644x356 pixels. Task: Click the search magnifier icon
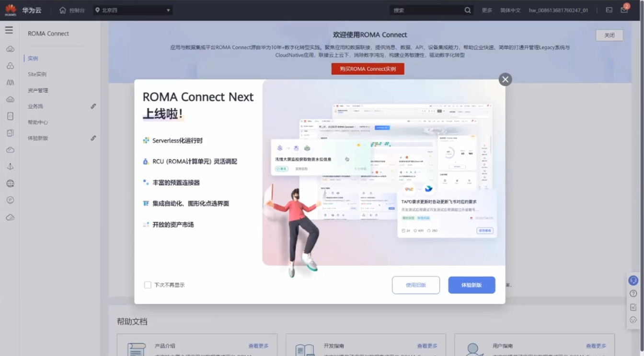tap(468, 10)
